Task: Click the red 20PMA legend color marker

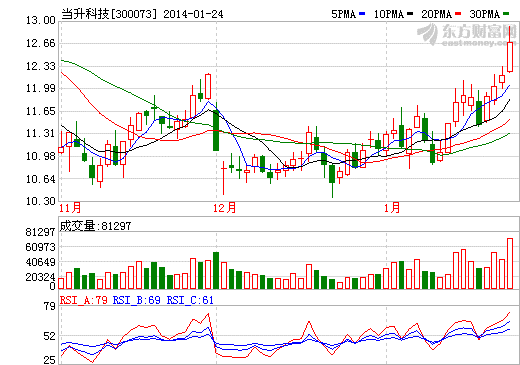Action: click(458, 14)
